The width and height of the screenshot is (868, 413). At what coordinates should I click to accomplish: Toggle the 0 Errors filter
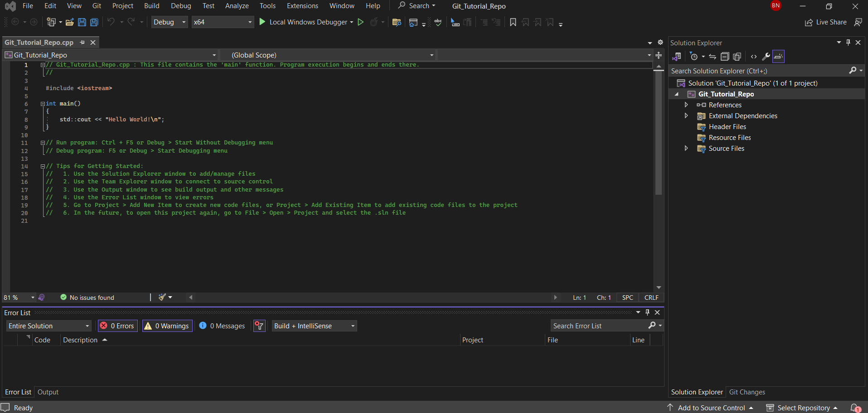[x=118, y=326]
